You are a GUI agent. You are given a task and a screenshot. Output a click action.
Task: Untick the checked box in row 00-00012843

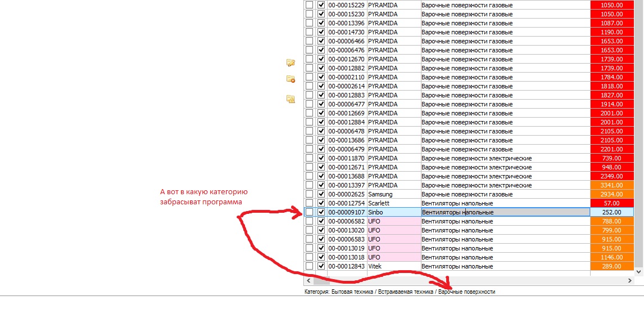[x=321, y=266]
